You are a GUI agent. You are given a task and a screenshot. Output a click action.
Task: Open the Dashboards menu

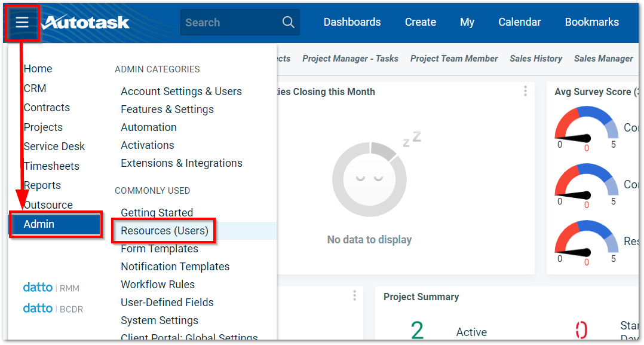pos(352,22)
